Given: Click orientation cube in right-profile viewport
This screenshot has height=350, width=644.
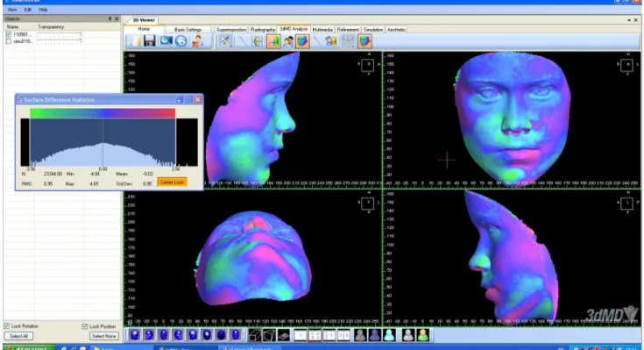Looking at the screenshot, I should (368, 65).
